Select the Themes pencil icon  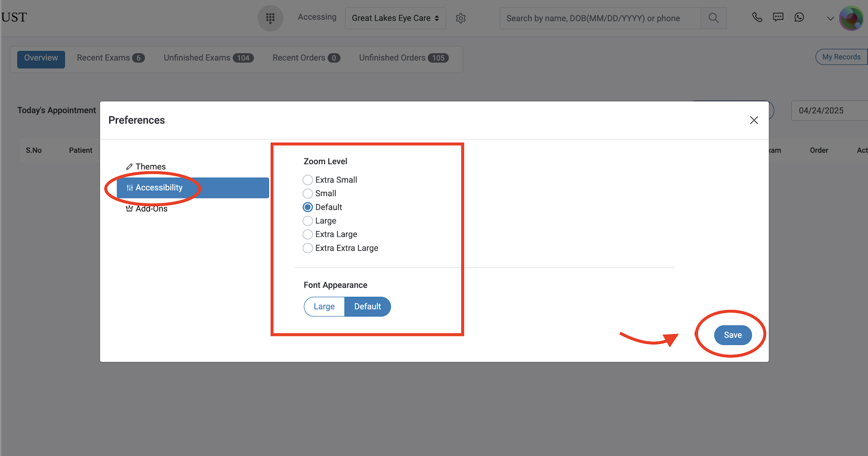129,166
